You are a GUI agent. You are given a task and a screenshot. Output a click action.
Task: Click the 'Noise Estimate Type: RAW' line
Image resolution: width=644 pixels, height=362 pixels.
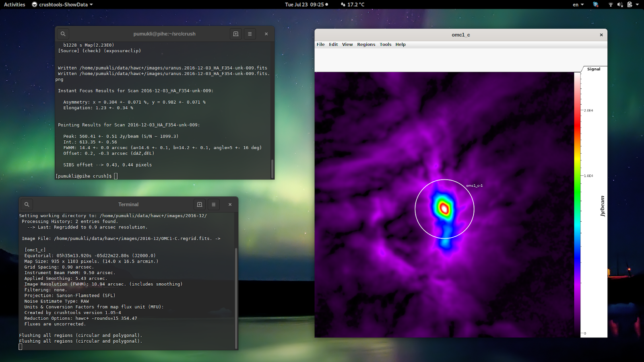(57, 301)
